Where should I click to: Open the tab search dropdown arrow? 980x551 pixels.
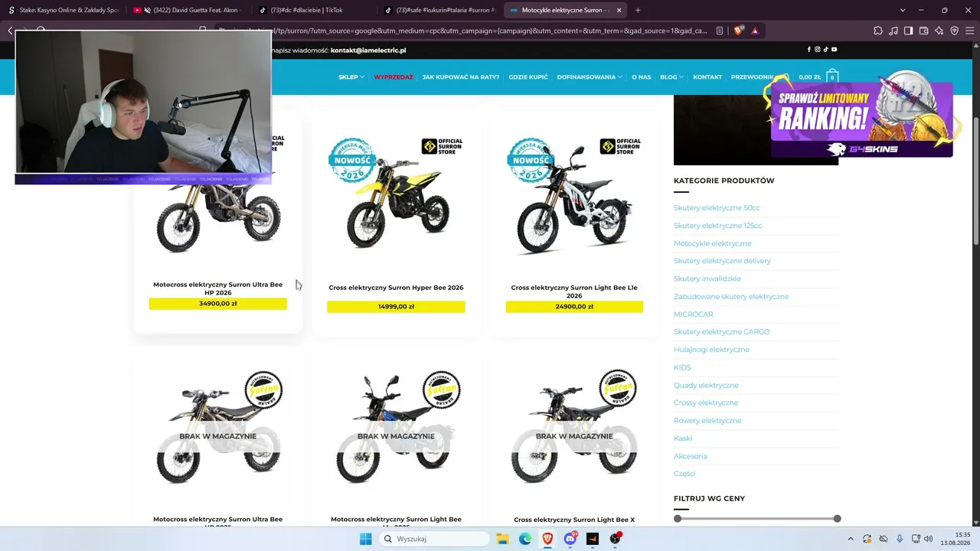903,10
